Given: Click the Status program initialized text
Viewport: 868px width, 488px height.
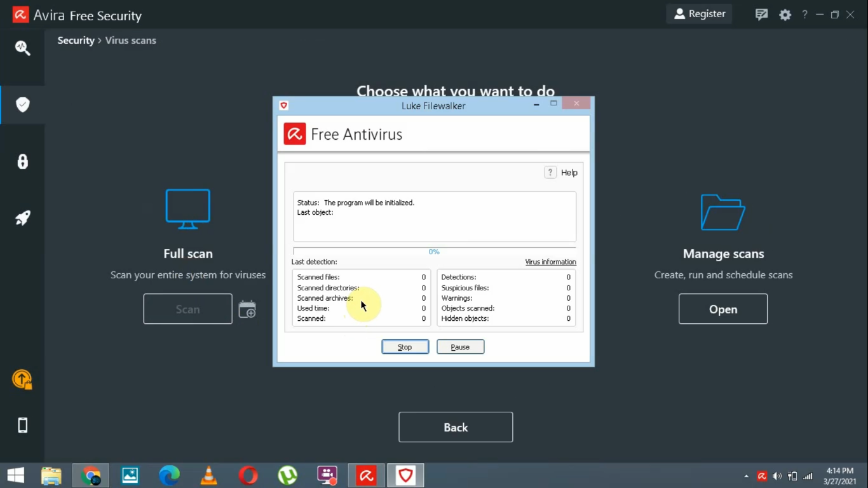Looking at the screenshot, I should click(x=356, y=203).
